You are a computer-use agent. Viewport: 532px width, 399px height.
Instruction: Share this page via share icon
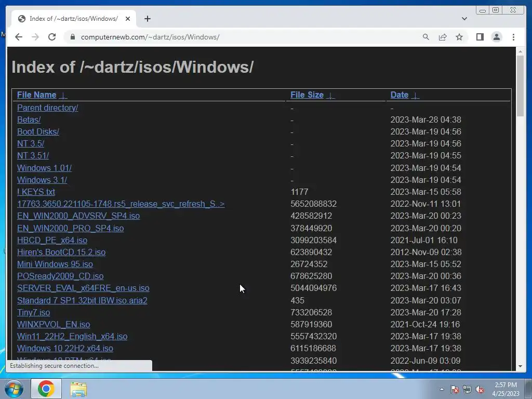click(443, 37)
